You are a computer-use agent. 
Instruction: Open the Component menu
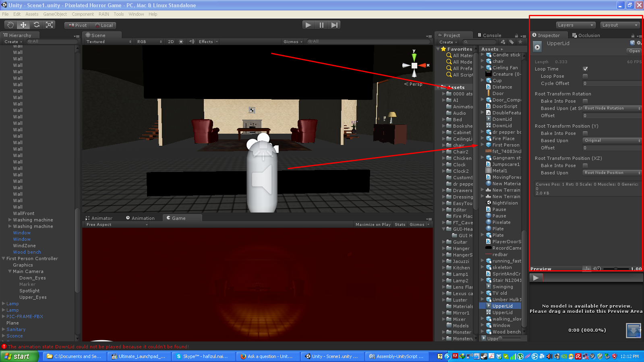pyautogui.click(x=83, y=14)
